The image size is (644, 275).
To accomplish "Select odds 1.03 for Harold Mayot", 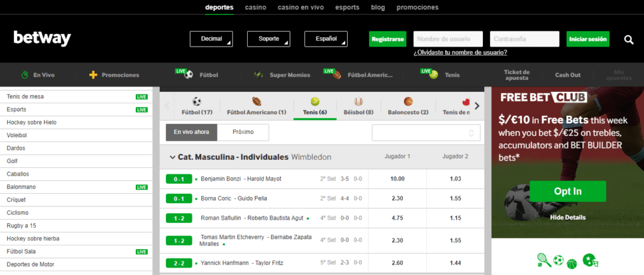I will [x=455, y=179].
